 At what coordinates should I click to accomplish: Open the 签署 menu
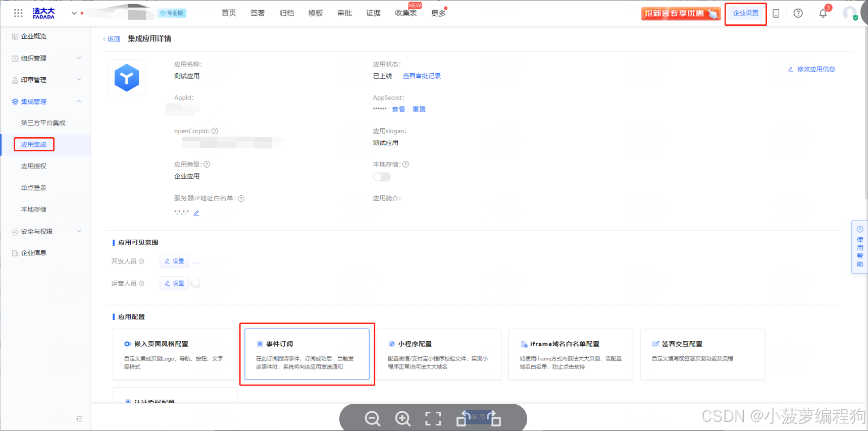point(258,13)
